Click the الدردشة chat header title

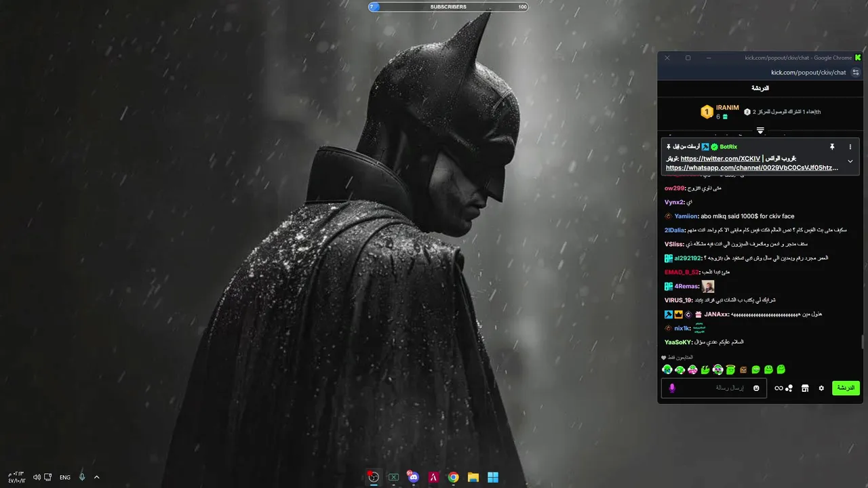coord(760,88)
